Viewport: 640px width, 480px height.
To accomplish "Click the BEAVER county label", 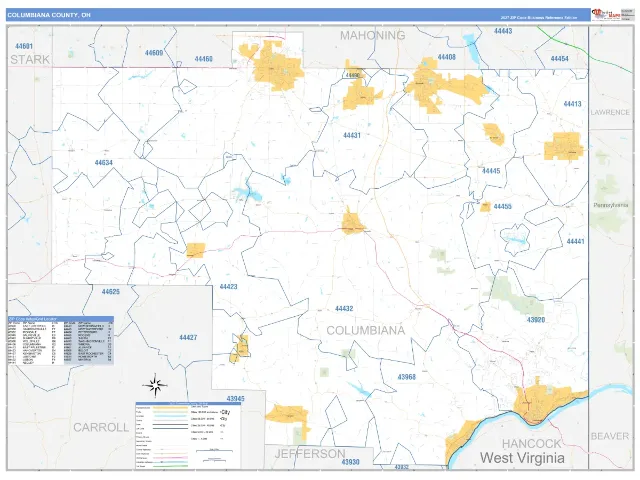I will point(610,436).
